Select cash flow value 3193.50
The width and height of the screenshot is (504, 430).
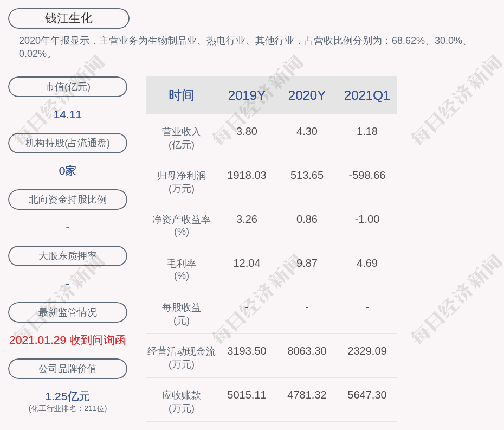tap(247, 351)
